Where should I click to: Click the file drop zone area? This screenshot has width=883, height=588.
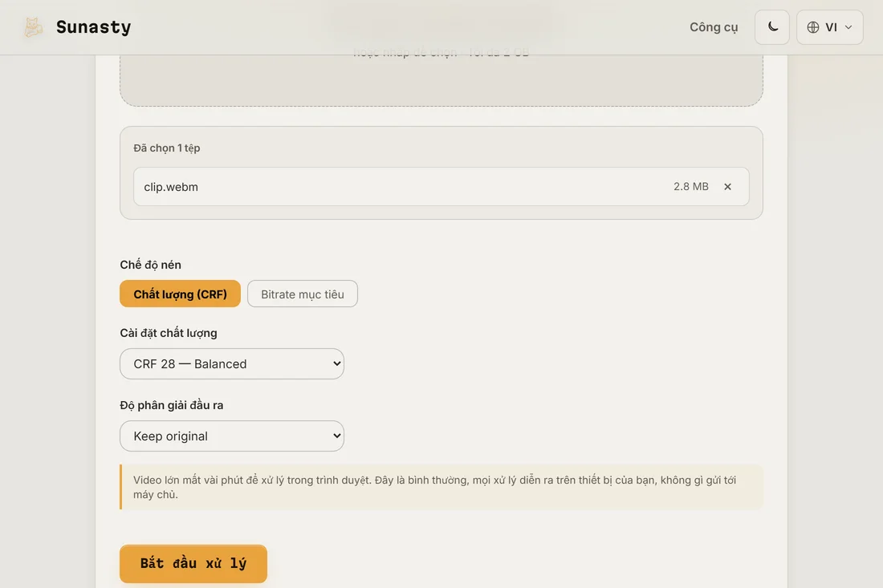(441, 80)
